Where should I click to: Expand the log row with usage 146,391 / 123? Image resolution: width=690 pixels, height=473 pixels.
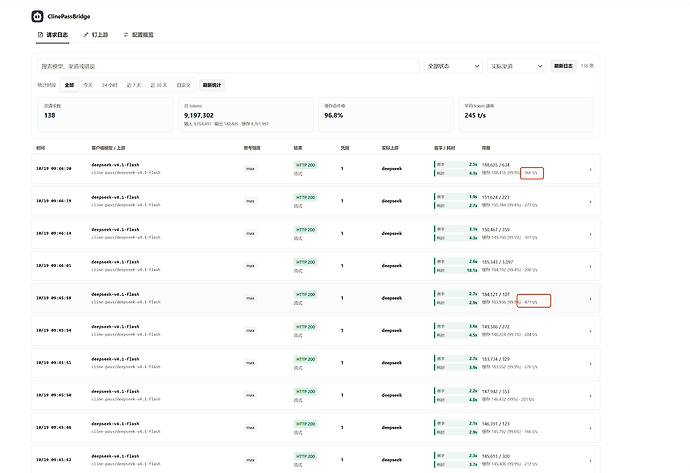590,428
